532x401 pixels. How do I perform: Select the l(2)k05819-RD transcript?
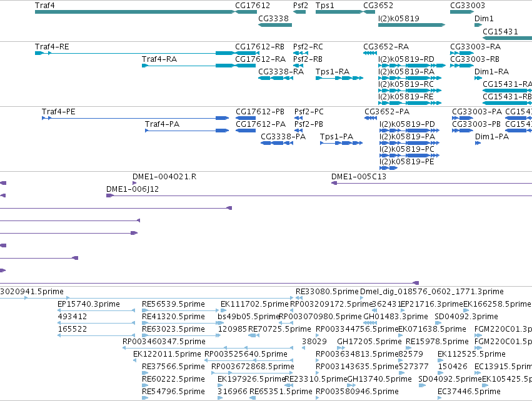click(x=412, y=66)
